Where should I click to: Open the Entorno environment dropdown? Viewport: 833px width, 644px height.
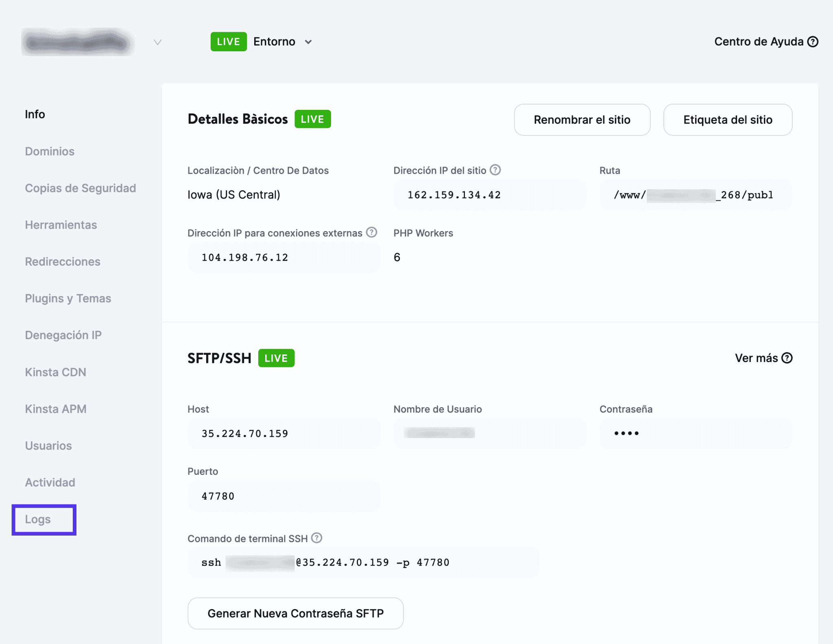tap(283, 42)
